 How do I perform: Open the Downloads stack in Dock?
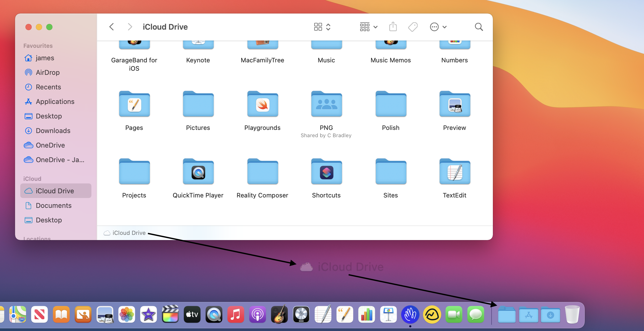pyautogui.click(x=550, y=315)
